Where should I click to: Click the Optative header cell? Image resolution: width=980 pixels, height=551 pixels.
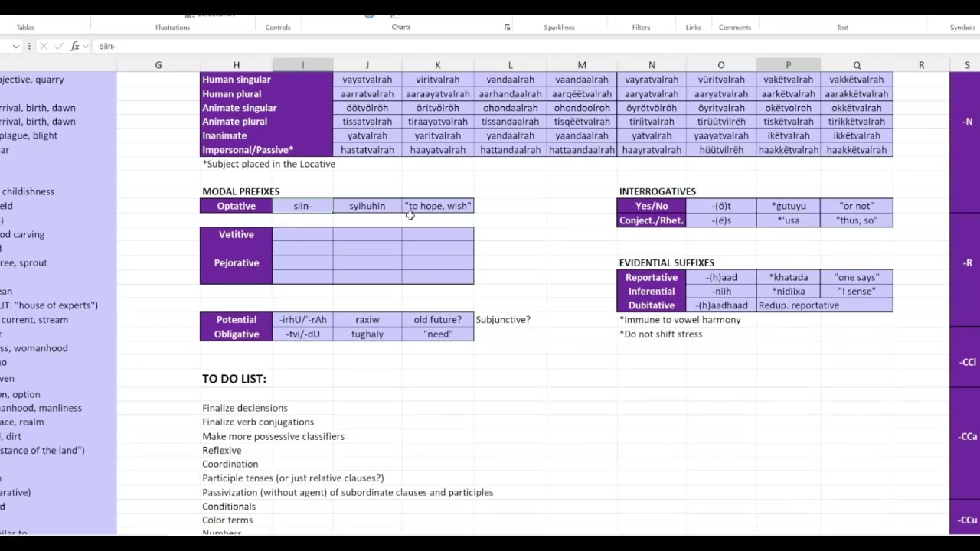point(236,206)
